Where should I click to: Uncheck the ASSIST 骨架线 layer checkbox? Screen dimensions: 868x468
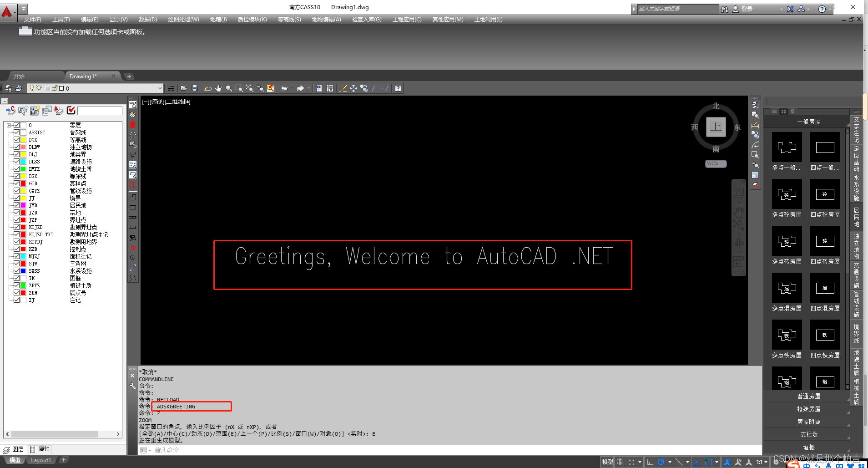click(x=17, y=132)
